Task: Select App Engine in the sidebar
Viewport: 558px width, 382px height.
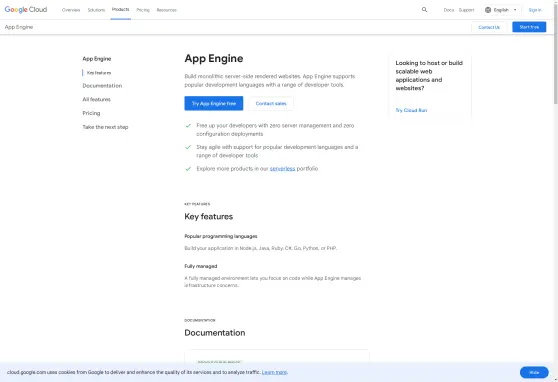Action: 97,59
